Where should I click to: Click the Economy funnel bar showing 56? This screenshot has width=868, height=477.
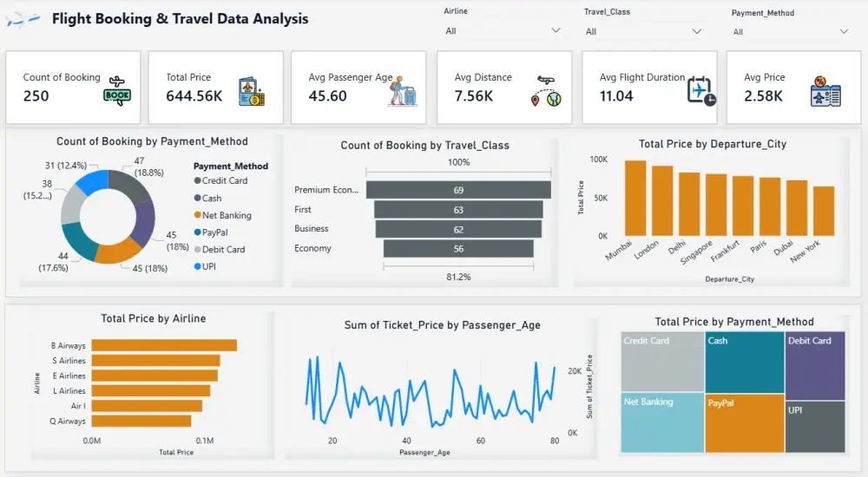[x=458, y=249]
